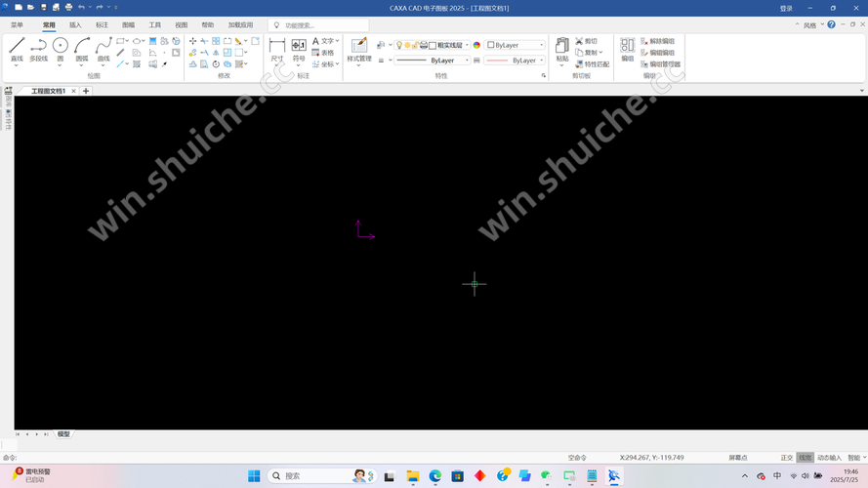Click 特性匹配 (Match Properties)
Screen dimensions: 868x488
click(592, 64)
